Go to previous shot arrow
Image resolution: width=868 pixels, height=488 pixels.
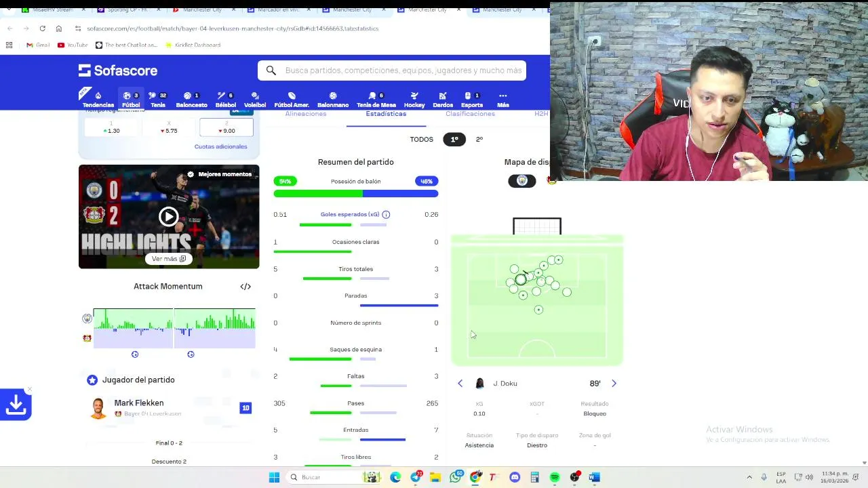460,384
